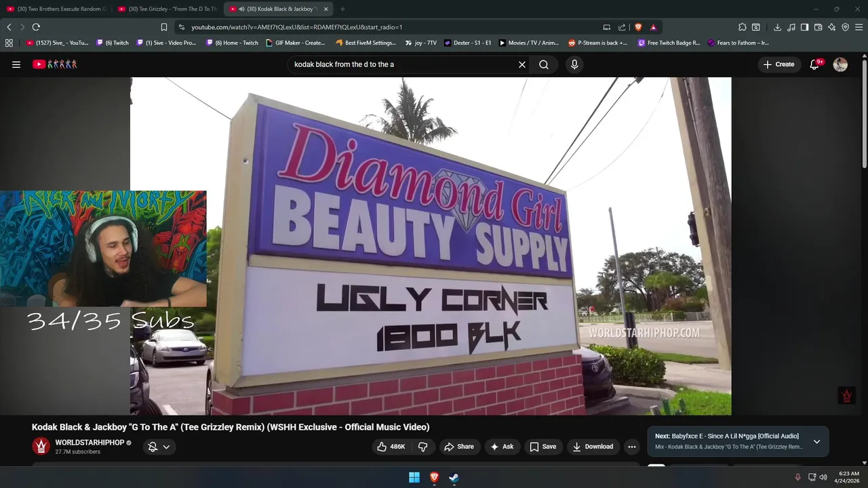
Task: Clear the YouTube search box text
Action: [522, 64]
